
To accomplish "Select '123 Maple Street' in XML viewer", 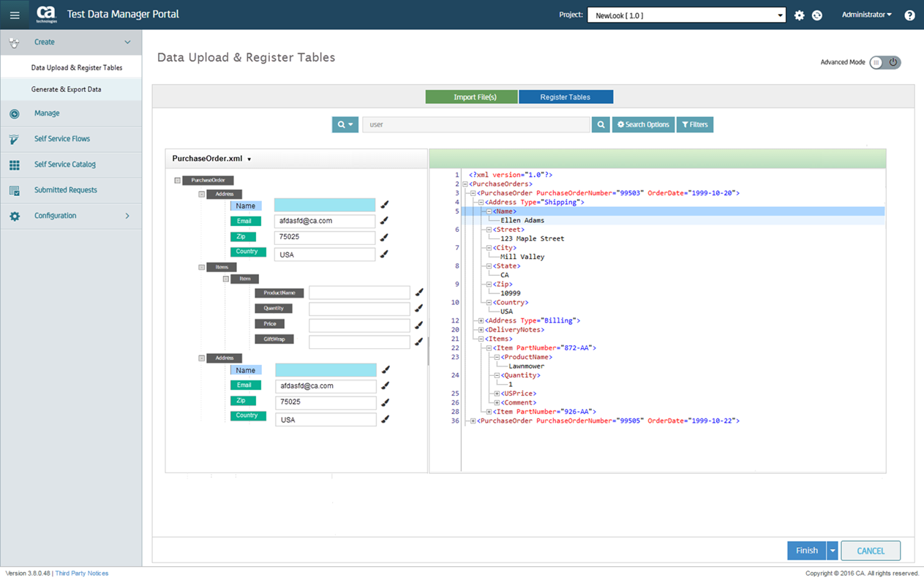I will [532, 238].
